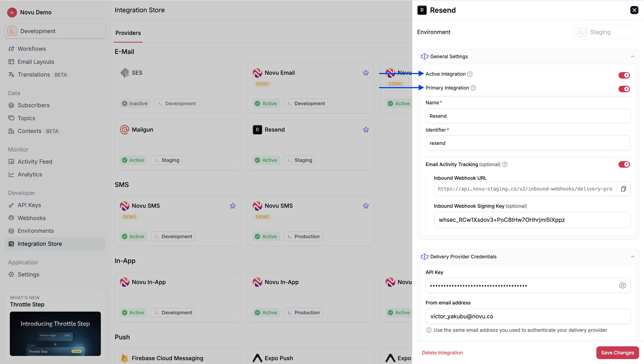Screen dimensions: 644x364
Task: Click the Identifier input field
Action: pyautogui.click(x=528, y=143)
